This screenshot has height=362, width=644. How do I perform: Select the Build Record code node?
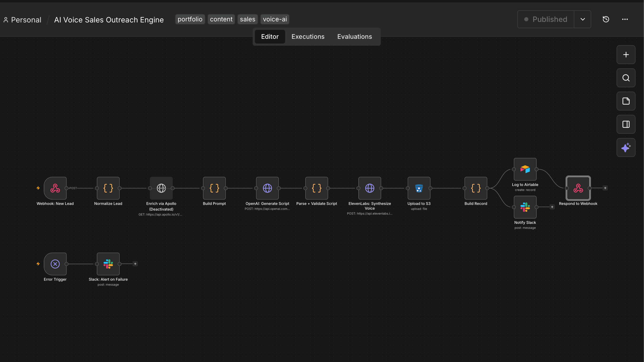tap(476, 188)
